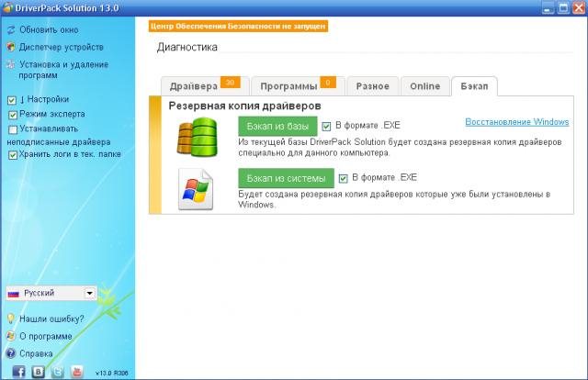Toggle the 'Режим эксперта' checkbox
The height and width of the screenshot is (380, 588).
point(12,115)
